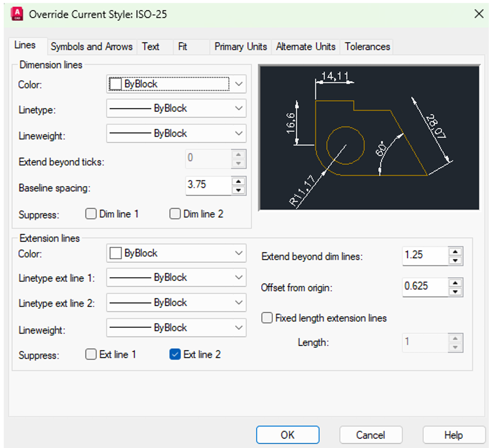Check the Suppress Ext line 1 box
This screenshot has height=448, width=490.
[x=91, y=354]
